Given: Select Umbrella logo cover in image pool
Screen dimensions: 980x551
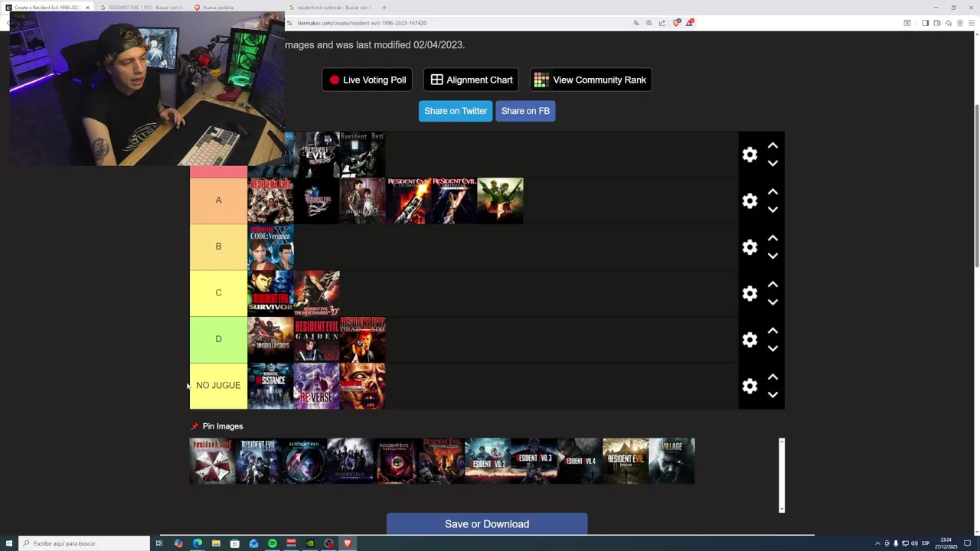Looking at the screenshot, I should point(212,461).
